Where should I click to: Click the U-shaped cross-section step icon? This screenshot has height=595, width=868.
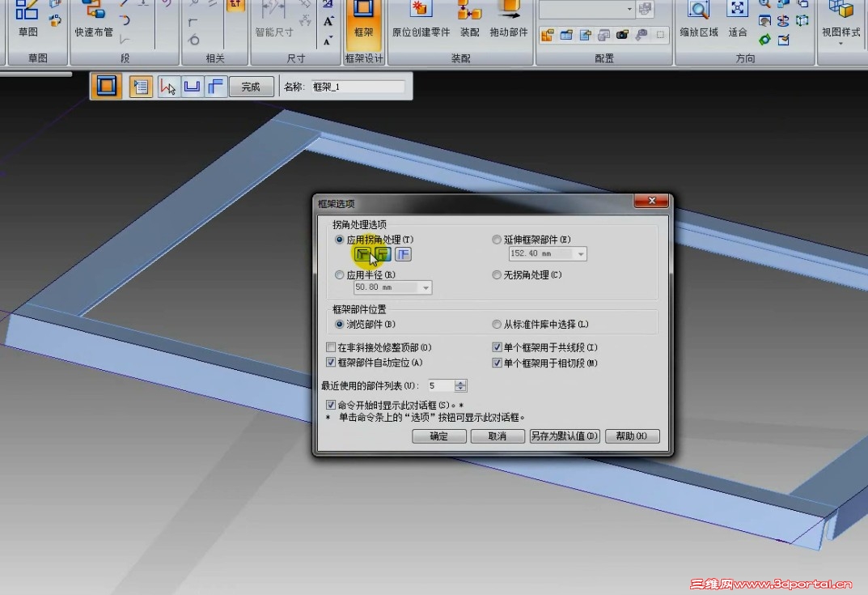click(x=192, y=87)
